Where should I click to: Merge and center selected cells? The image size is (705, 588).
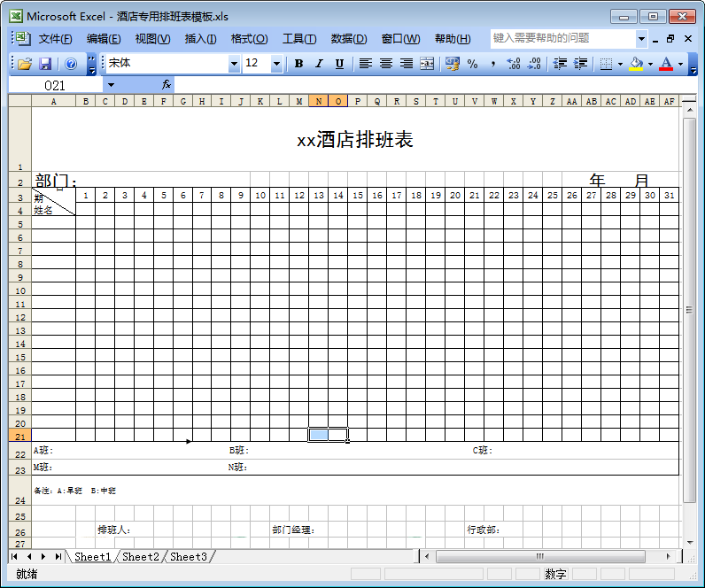(x=427, y=64)
